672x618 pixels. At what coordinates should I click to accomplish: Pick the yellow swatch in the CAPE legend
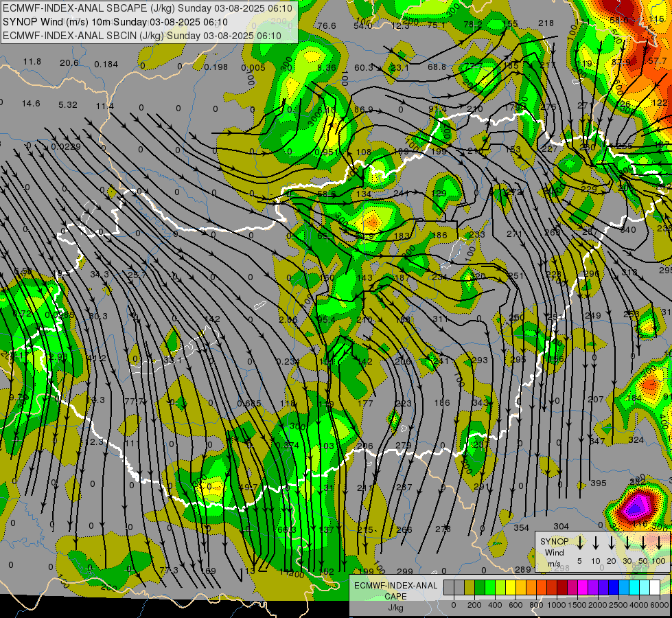(511, 587)
